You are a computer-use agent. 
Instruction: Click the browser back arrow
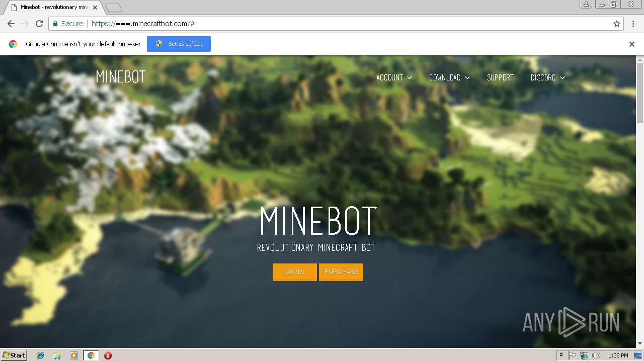[11, 24]
